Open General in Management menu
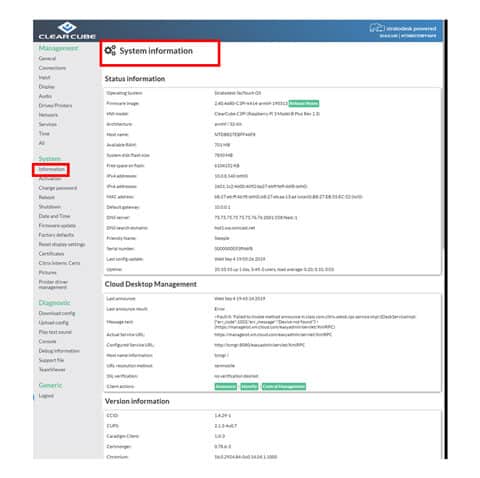 pyautogui.click(x=47, y=58)
